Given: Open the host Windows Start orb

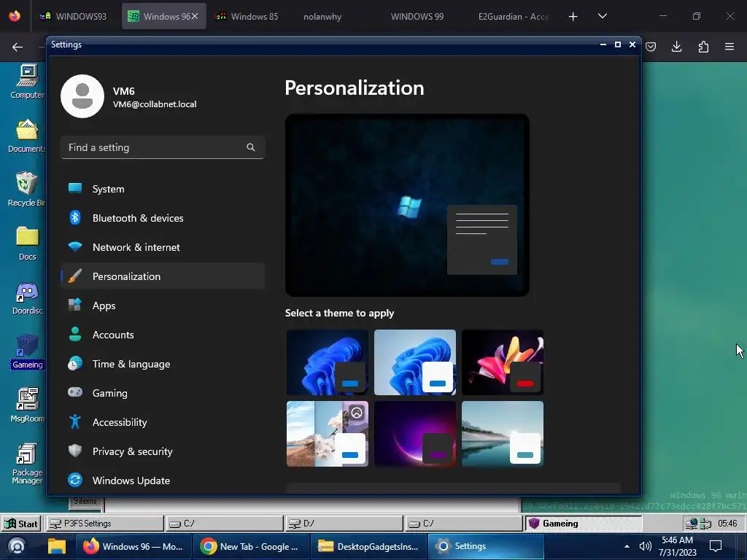Looking at the screenshot, I should [17, 546].
